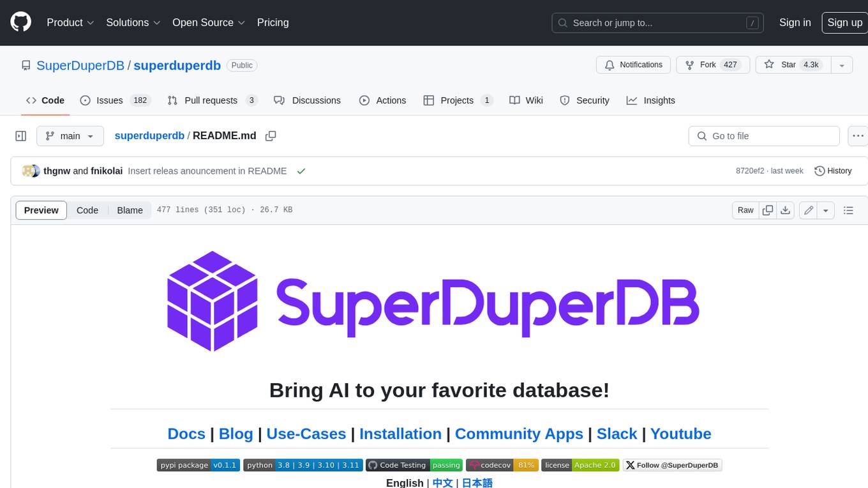Viewport: 868px width, 488px height.
Task: Click the Notifications bell button
Action: click(x=634, y=65)
